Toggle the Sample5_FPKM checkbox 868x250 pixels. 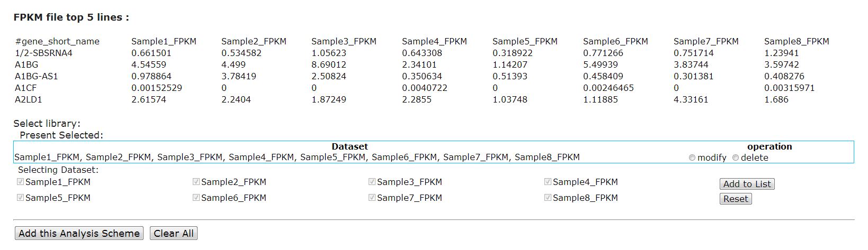point(21,198)
